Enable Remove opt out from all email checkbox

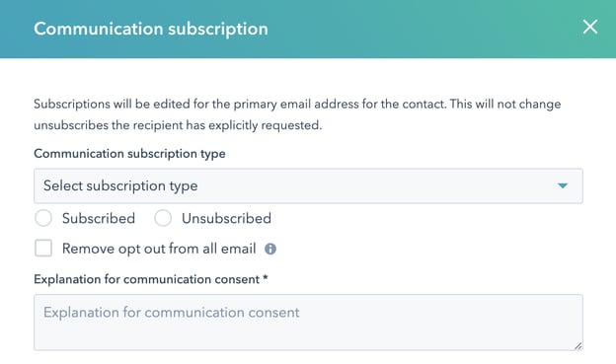43,249
